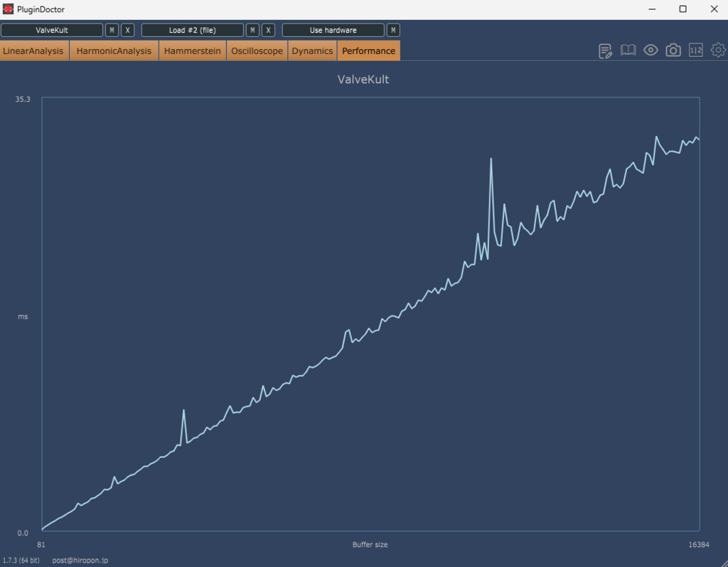Maximize the PluginDoctor window
Viewport: 728px width, 567px height.
[682, 9]
